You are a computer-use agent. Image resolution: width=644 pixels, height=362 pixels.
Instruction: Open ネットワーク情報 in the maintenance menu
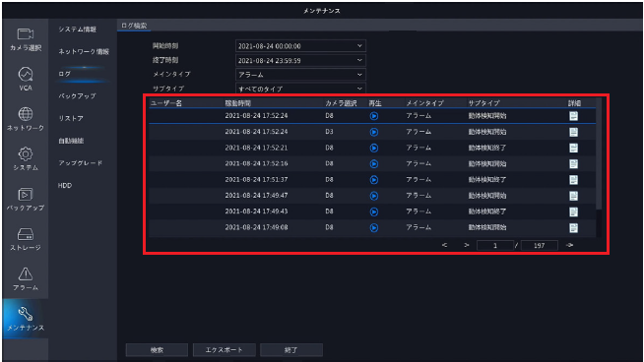[84, 52]
